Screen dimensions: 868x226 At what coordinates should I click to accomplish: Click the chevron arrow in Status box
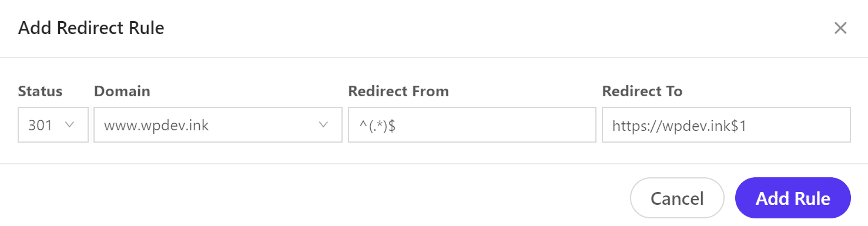[x=69, y=124]
